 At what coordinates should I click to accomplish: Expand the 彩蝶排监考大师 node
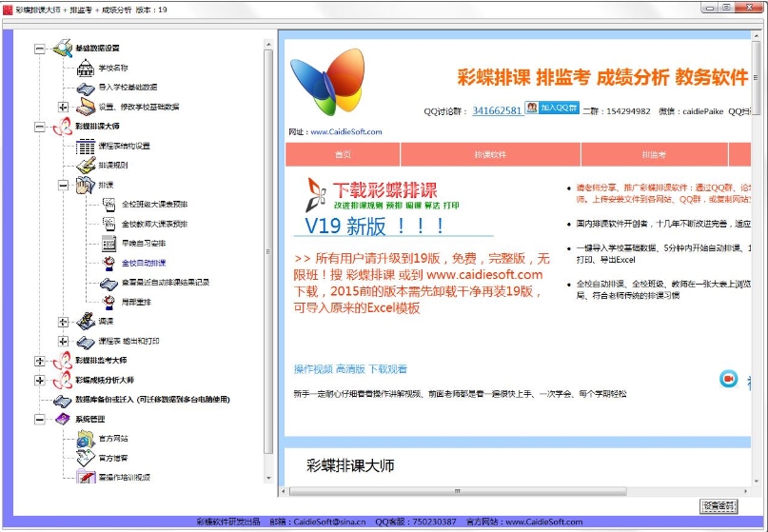point(40,361)
